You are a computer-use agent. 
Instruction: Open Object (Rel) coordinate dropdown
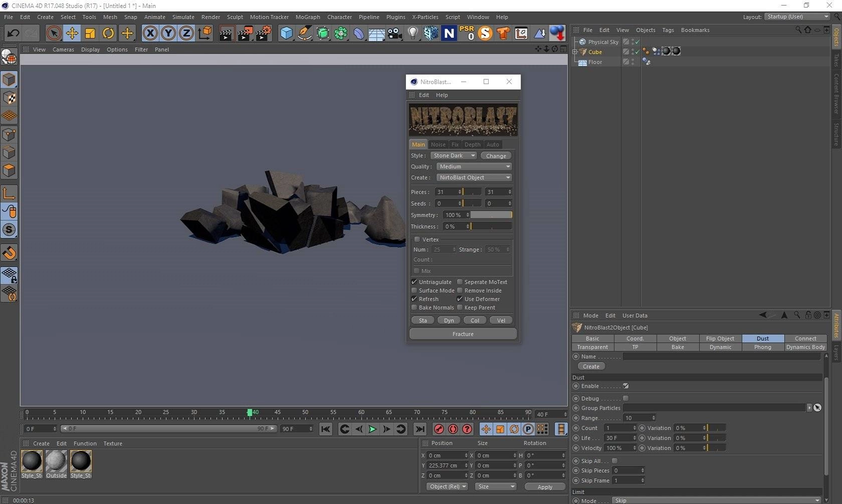tap(448, 486)
